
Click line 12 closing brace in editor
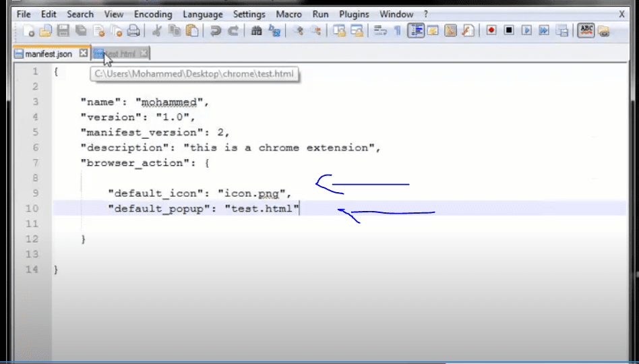click(84, 239)
